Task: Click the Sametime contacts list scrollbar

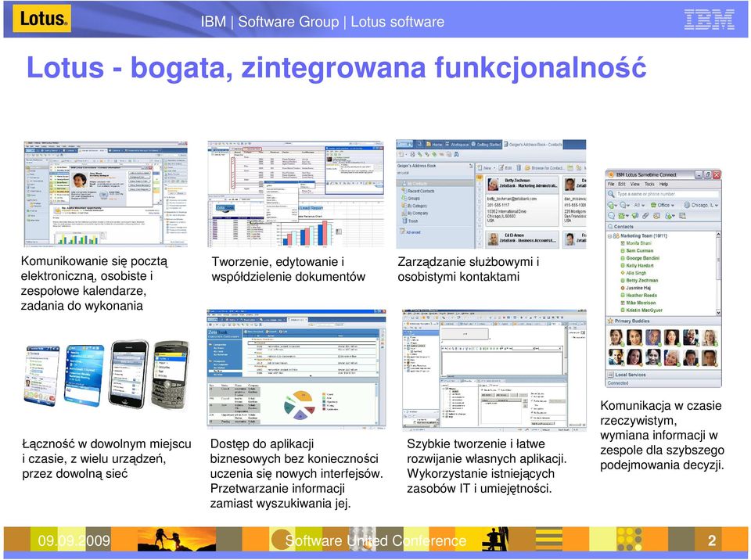Action: click(x=718, y=273)
